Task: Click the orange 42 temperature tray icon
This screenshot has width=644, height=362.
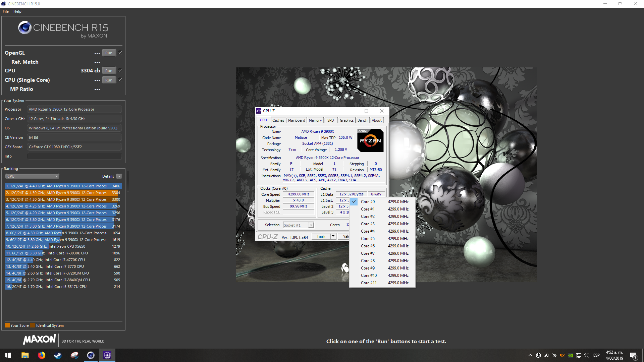Action: (562, 355)
